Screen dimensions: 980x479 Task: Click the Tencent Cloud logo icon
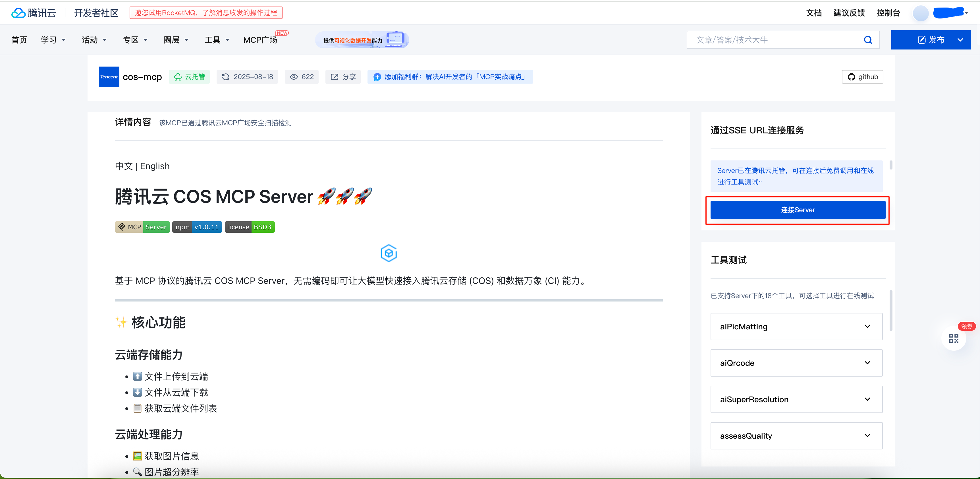pyautogui.click(x=18, y=13)
